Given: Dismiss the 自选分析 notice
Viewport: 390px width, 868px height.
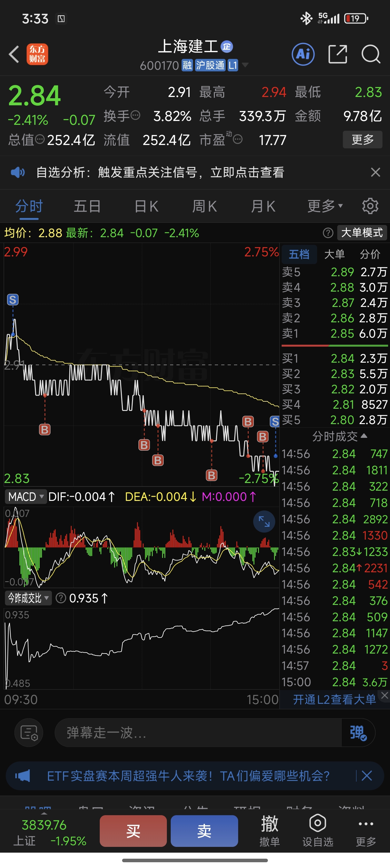Looking at the screenshot, I should click(375, 172).
